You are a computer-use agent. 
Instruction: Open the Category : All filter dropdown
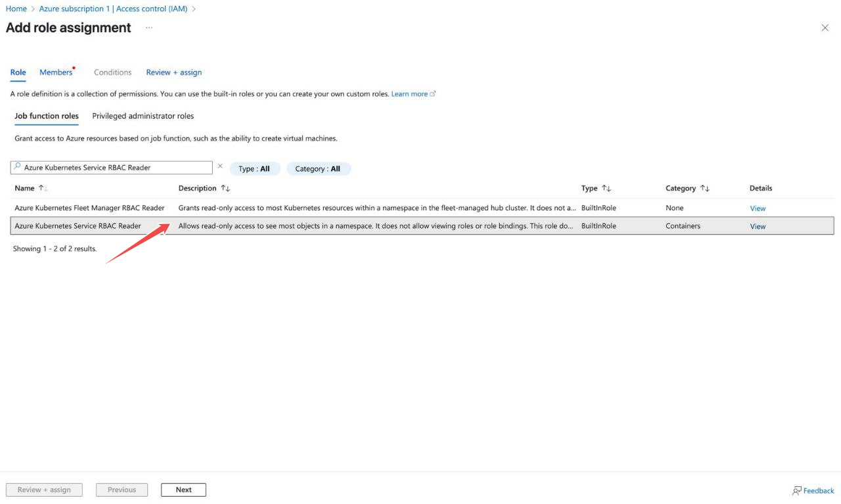tap(318, 169)
